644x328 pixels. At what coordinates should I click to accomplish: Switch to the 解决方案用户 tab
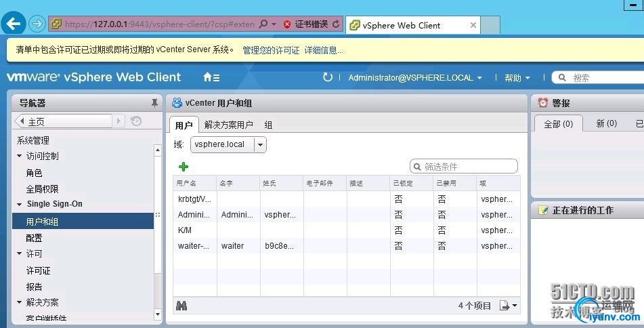[x=228, y=125]
